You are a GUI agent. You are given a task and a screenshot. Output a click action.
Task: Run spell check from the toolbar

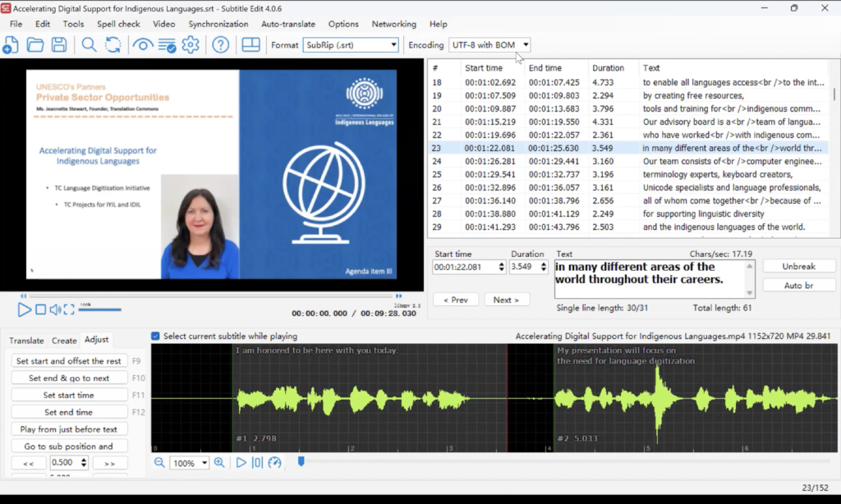[167, 45]
